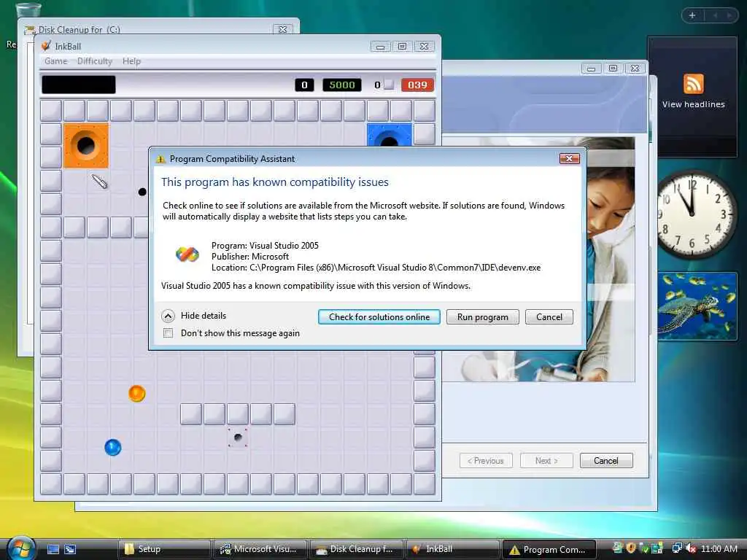Click the plus button to add sidebar gadgets
This screenshot has height=560, width=747.
[692, 15]
